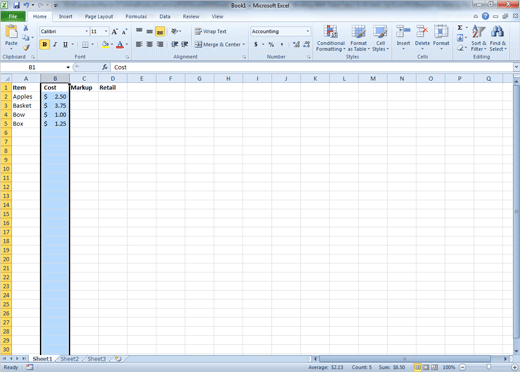Apply the red Font Color
The height and width of the screenshot is (372, 520).
[x=120, y=44]
